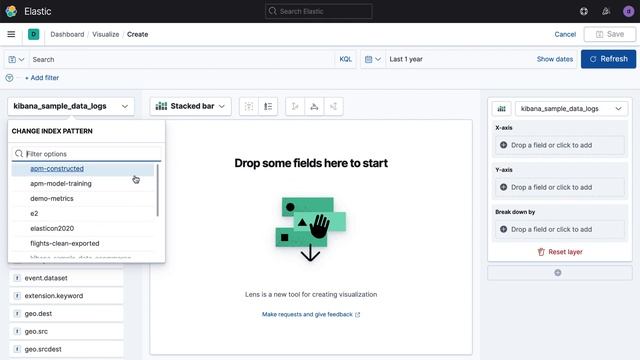This screenshot has width=640, height=360.
Task: Click plus icon in X-axis drop zone
Action: tap(503, 145)
